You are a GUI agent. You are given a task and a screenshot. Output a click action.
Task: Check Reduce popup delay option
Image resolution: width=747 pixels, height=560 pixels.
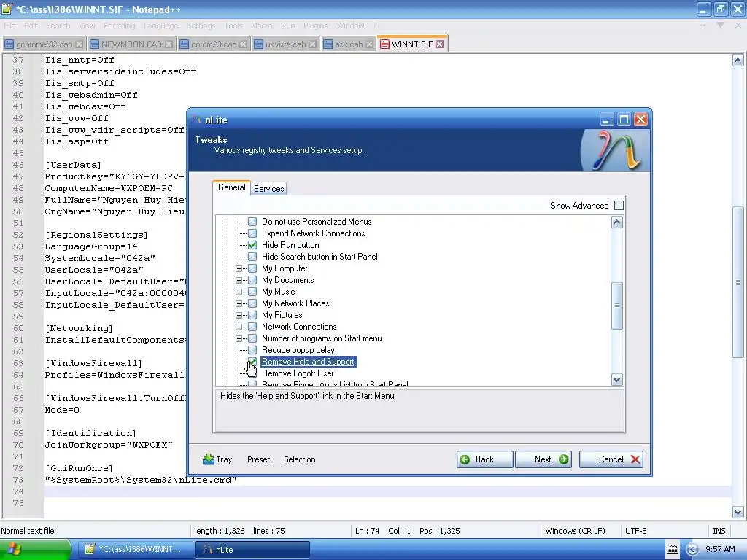(x=252, y=350)
